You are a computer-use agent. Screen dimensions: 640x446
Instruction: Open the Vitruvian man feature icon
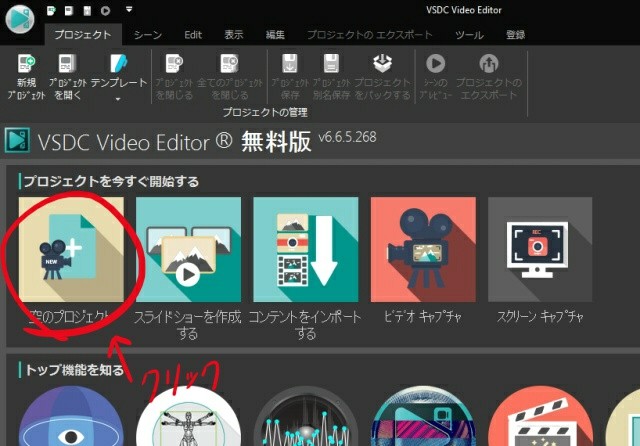click(188, 416)
